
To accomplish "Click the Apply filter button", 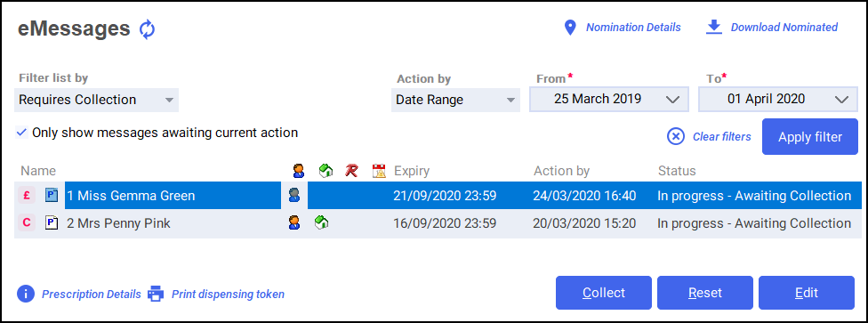I will coord(810,137).
